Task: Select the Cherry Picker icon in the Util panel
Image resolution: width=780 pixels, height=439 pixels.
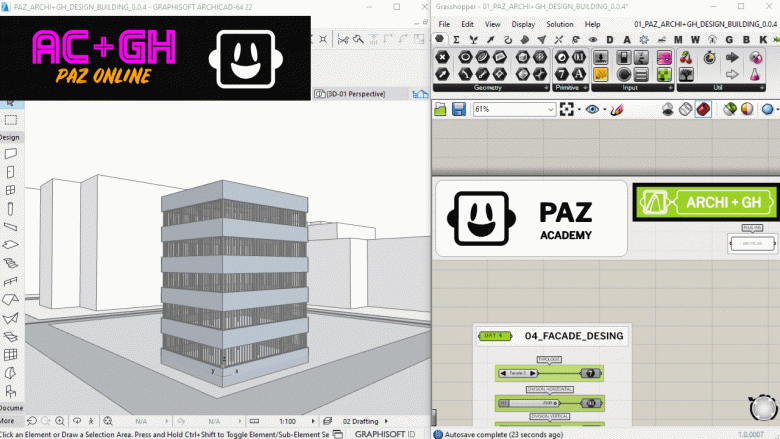Action: click(x=685, y=57)
